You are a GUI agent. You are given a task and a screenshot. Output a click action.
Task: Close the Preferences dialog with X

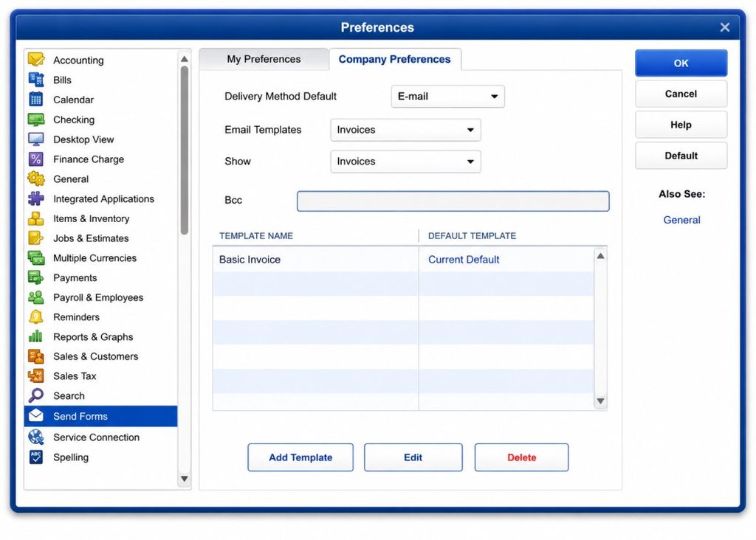725,27
